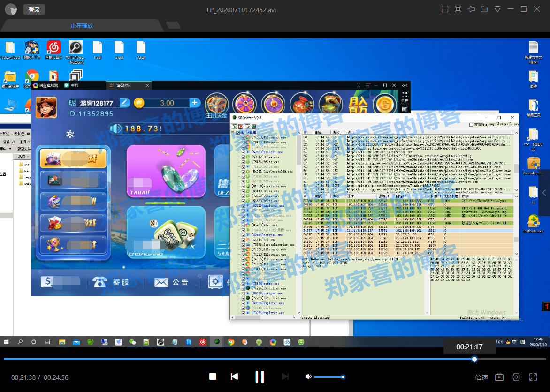Click the small blank tab beside 正在播放
The width and height of the screenshot is (550, 392).
(173, 25)
